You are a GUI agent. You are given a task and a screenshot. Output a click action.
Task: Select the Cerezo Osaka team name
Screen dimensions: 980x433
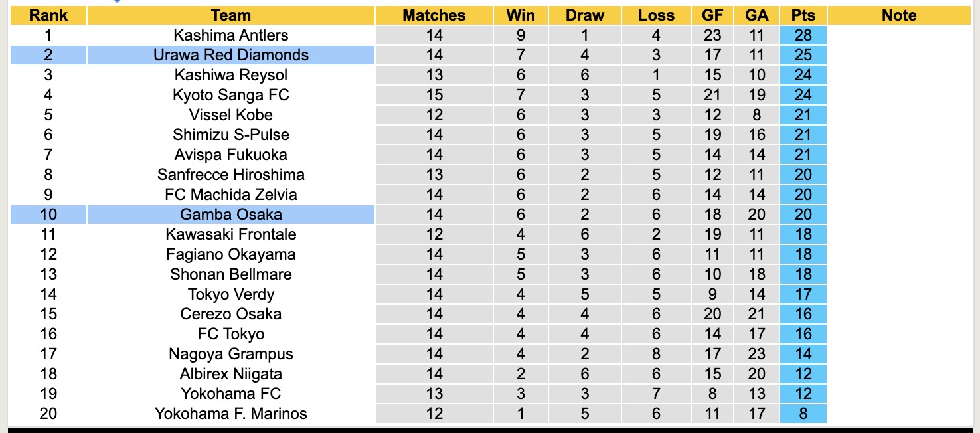click(x=230, y=314)
